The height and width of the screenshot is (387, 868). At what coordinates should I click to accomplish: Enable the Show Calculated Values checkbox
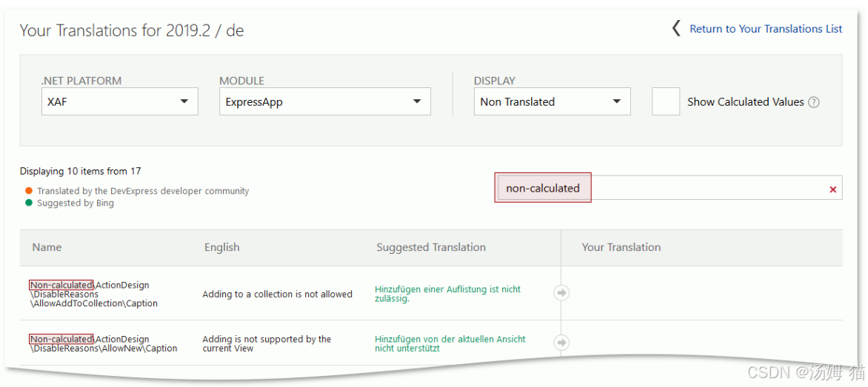click(x=665, y=101)
